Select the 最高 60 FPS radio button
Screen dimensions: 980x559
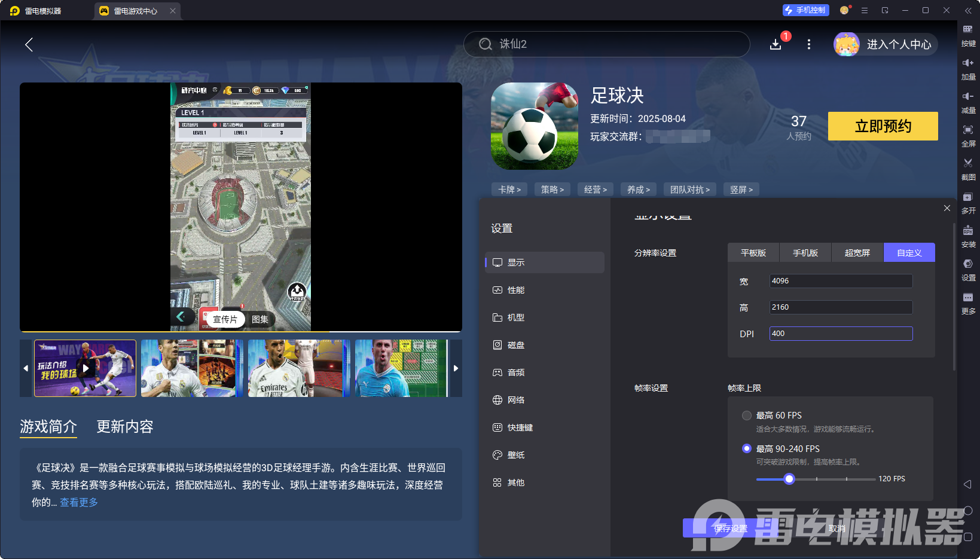pyautogui.click(x=747, y=416)
